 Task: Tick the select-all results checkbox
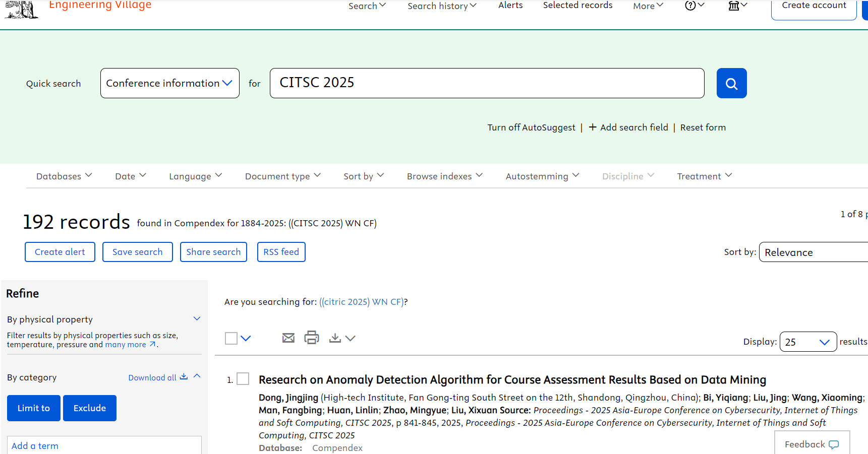(231, 338)
